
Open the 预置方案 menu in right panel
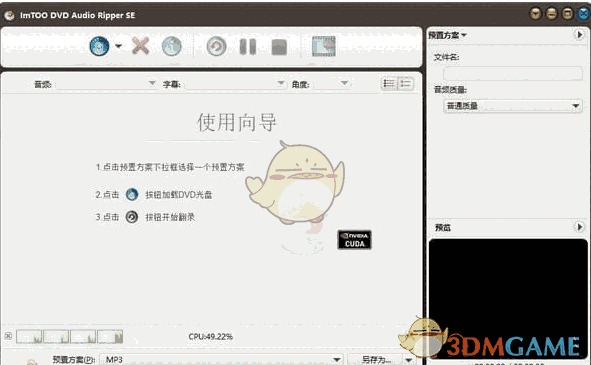tap(448, 35)
